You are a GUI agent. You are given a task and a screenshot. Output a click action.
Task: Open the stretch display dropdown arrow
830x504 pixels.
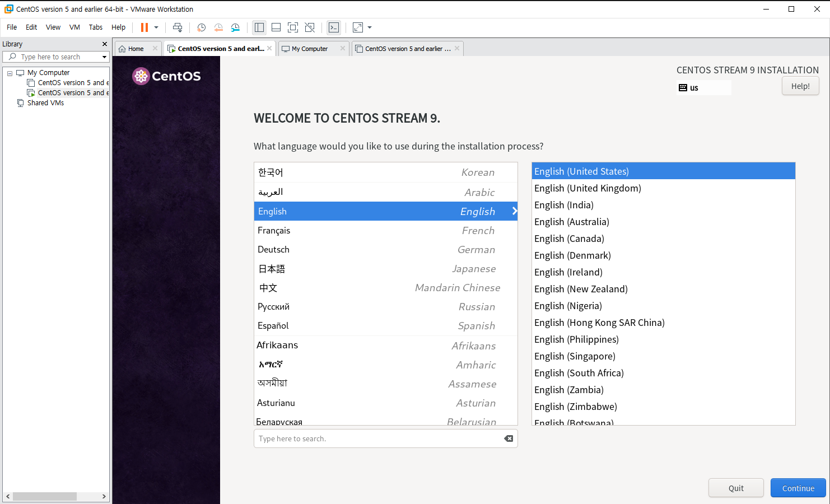pyautogui.click(x=370, y=27)
